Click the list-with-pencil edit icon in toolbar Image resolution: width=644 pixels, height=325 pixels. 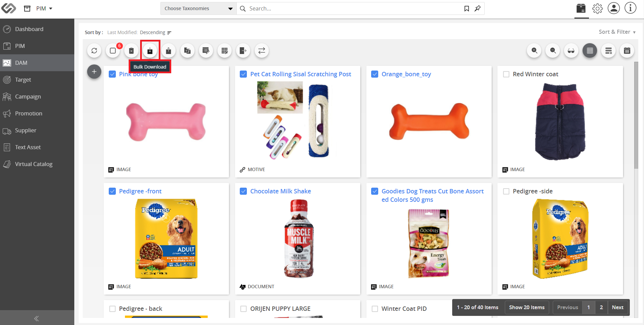tap(206, 51)
